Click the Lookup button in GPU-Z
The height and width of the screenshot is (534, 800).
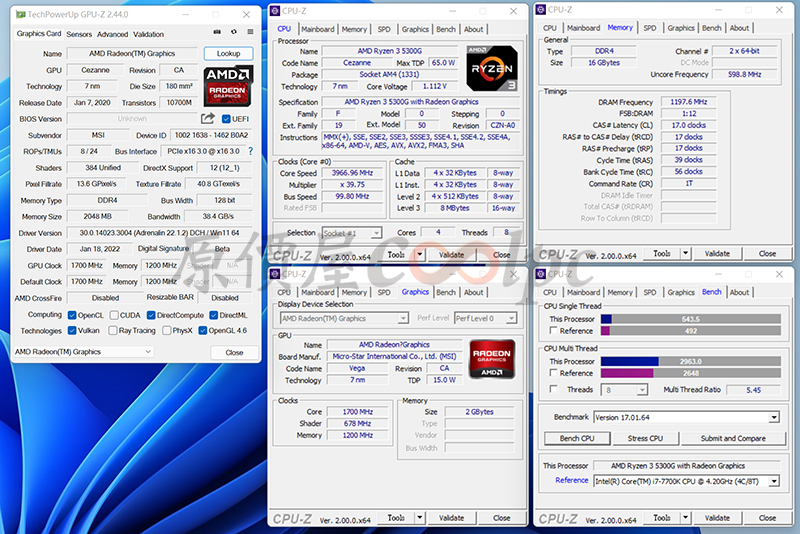pyautogui.click(x=228, y=54)
